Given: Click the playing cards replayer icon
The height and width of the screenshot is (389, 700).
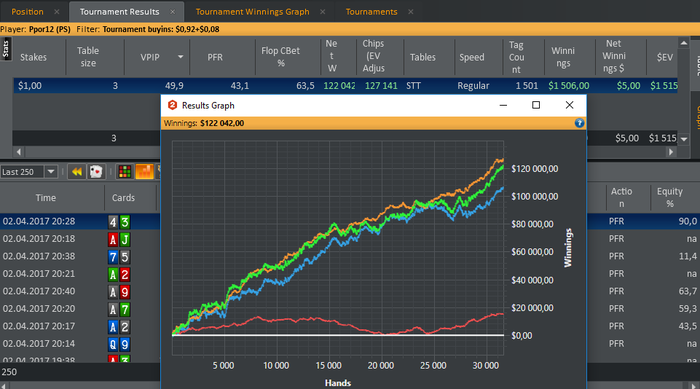Looking at the screenshot, I should (96, 172).
